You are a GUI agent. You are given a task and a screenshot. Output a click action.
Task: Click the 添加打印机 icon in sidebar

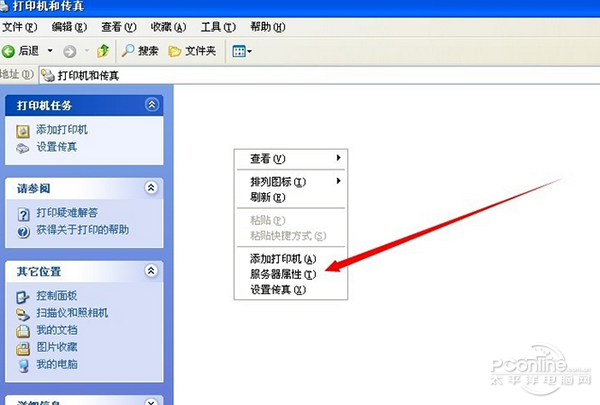coord(23,131)
